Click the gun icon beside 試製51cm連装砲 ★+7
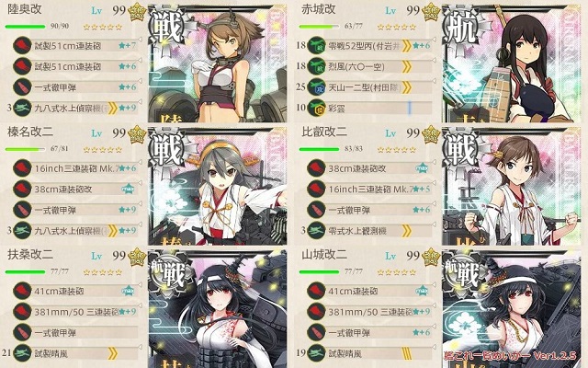Image resolution: width=588 pixels, height=368 pixels. (x=22, y=45)
